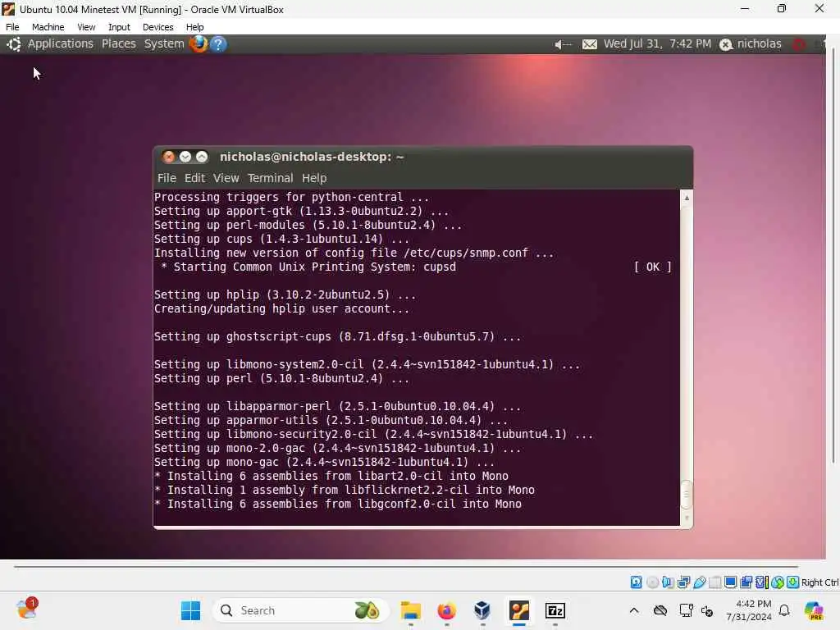Click the network adapter status icon
The height and width of the screenshot is (630, 840).
tap(683, 582)
